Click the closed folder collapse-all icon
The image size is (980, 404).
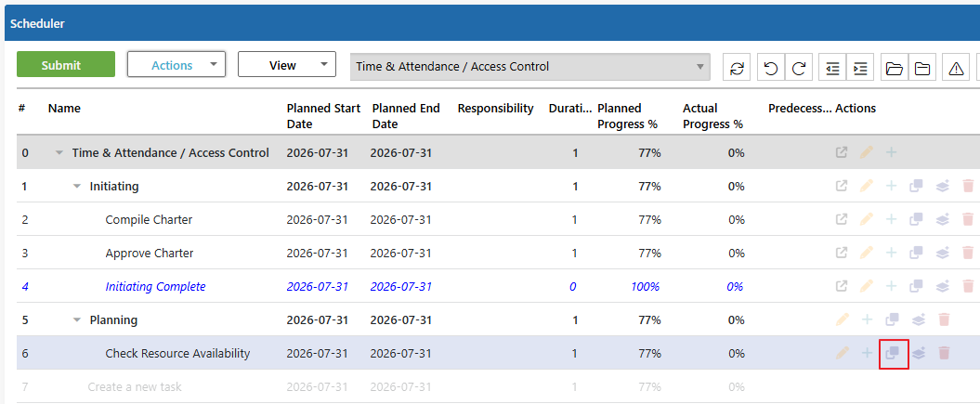(921, 67)
